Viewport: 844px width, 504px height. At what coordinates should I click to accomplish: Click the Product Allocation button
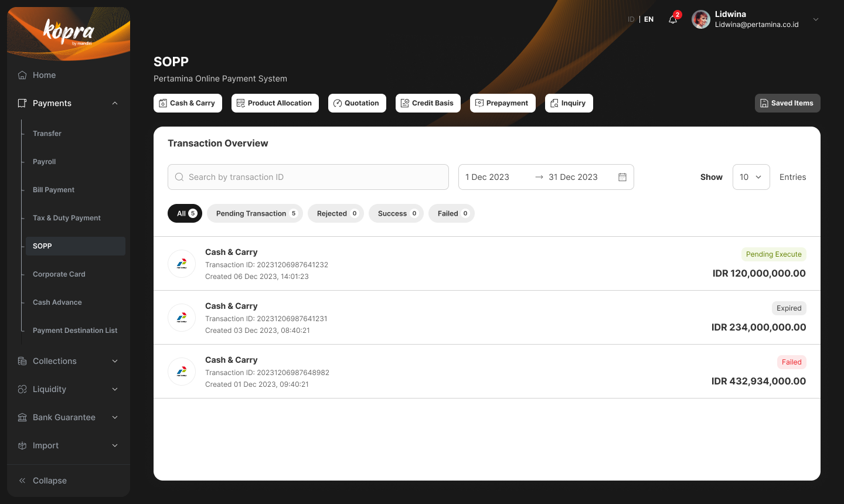(x=275, y=103)
